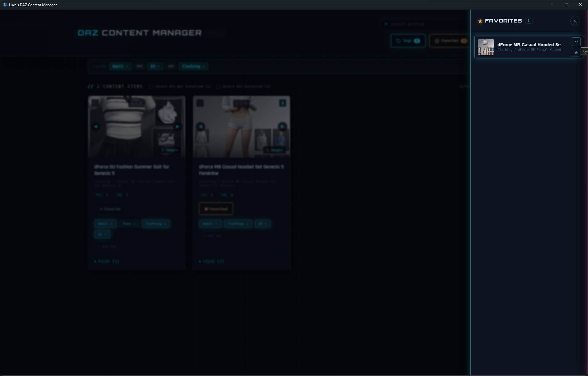The width and height of the screenshot is (588, 376).
Task: Open the app icon menu in title bar
Action: (x=5, y=5)
